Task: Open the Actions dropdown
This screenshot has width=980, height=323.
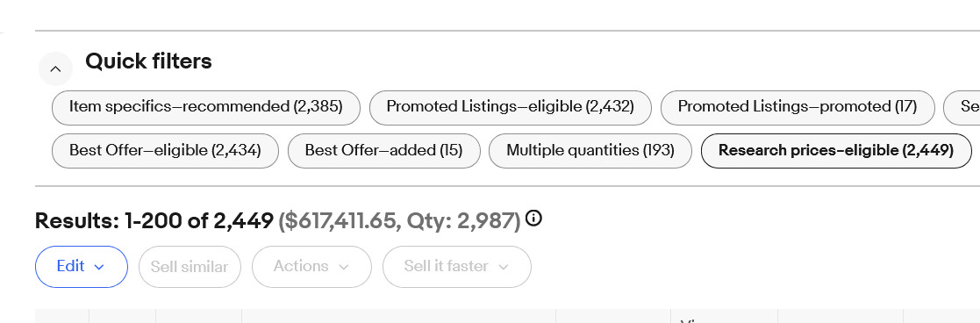Action: pyautogui.click(x=311, y=267)
